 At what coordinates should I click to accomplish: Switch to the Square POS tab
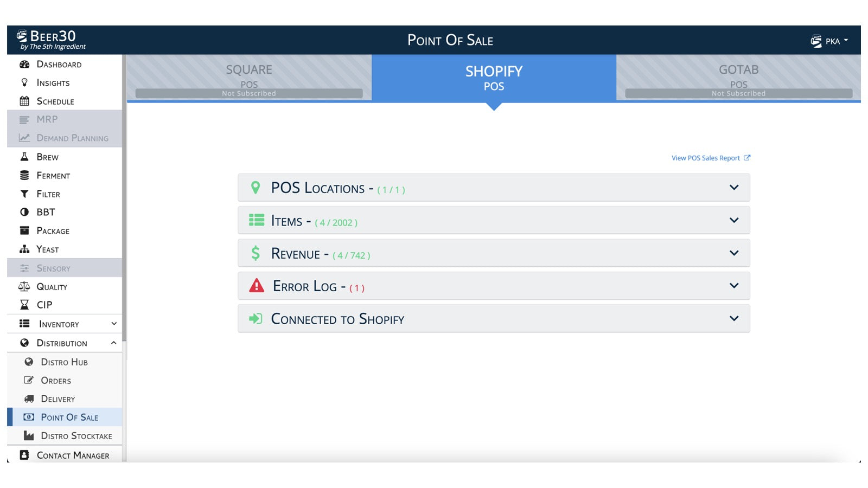[x=249, y=78]
